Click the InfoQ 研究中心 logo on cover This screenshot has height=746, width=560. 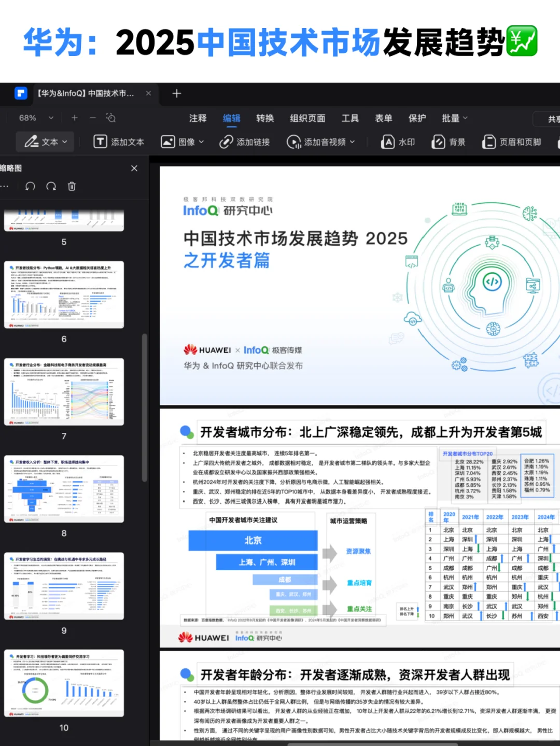[x=228, y=210]
